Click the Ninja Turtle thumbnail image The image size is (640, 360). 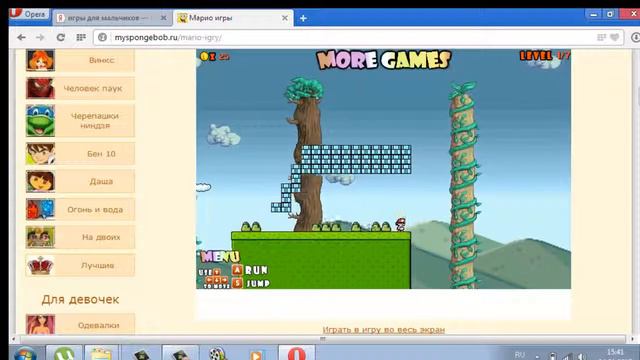click(x=40, y=120)
